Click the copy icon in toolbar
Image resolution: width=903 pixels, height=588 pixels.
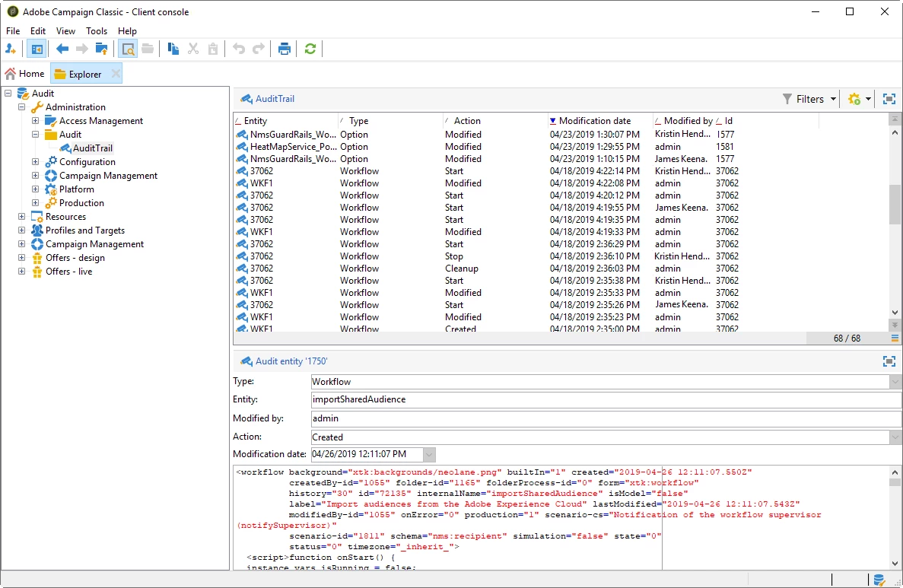click(173, 49)
